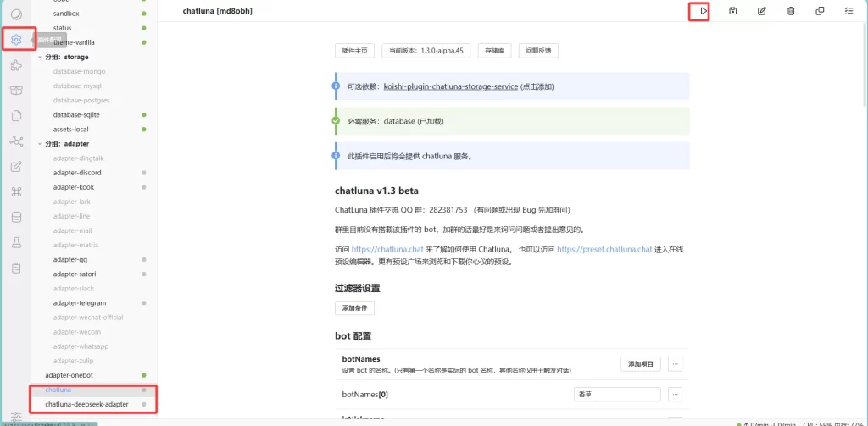Open the dashboard icon in the activity bar
Viewport: 868px width, 426px height.
(x=16, y=14)
